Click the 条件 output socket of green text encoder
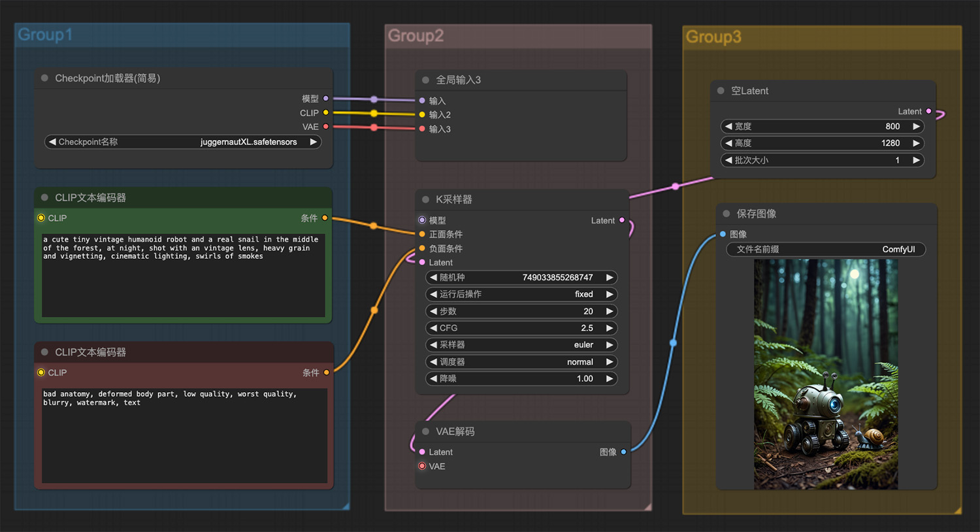980x532 pixels. tap(325, 218)
